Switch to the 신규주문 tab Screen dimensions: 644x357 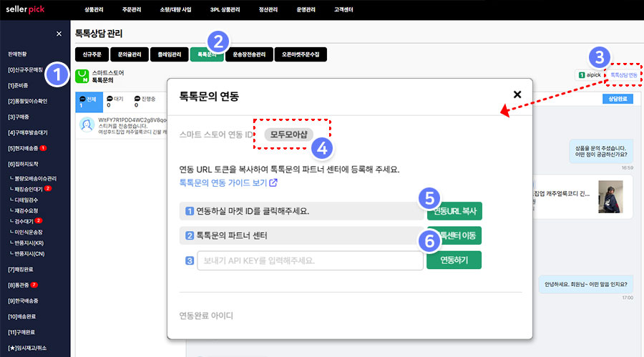94,54
